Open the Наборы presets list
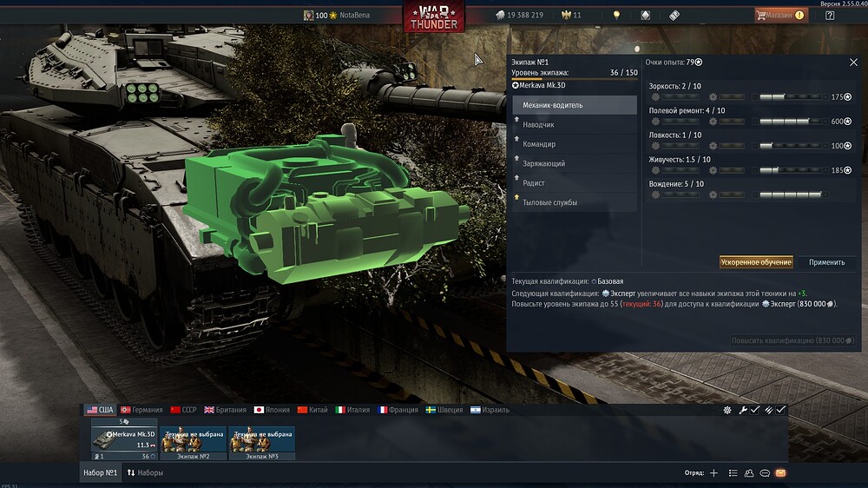868x488 pixels. tap(145, 472)
